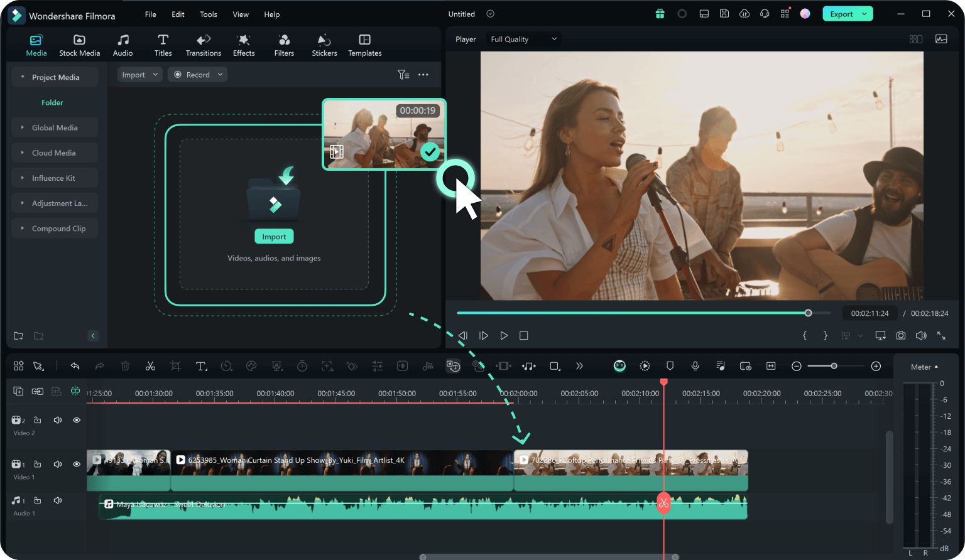Split clip with scissors tool

(150, 366)
